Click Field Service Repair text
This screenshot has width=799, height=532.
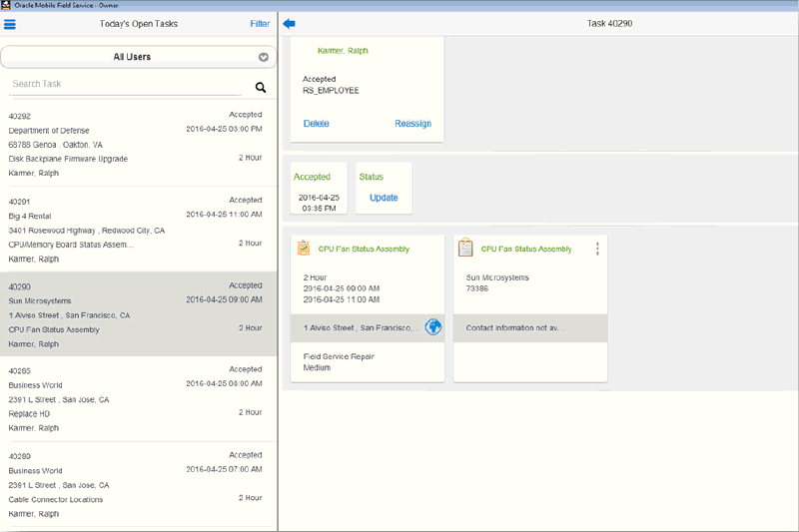[x=339, y=356]
